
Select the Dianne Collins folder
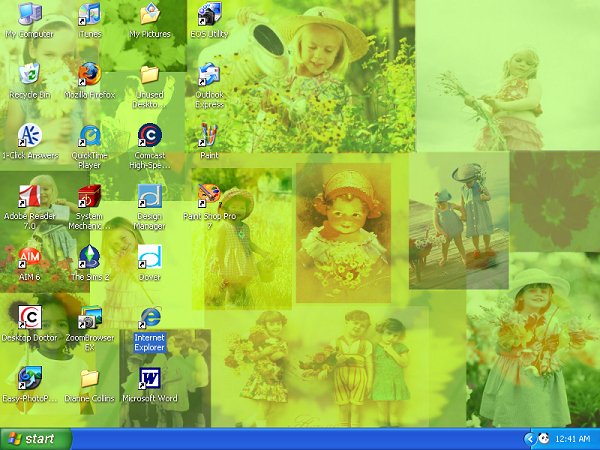pos(90,378)
